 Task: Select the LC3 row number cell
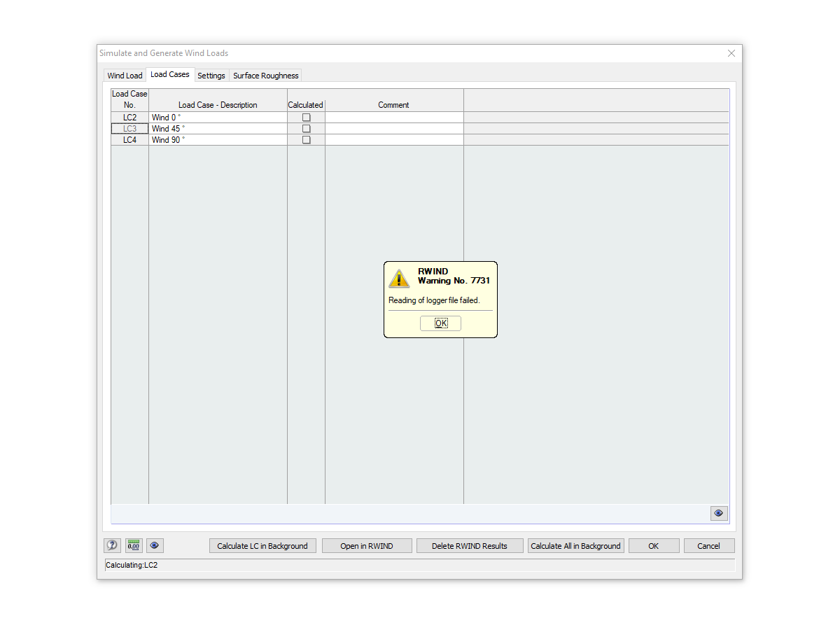pos(130,129)
